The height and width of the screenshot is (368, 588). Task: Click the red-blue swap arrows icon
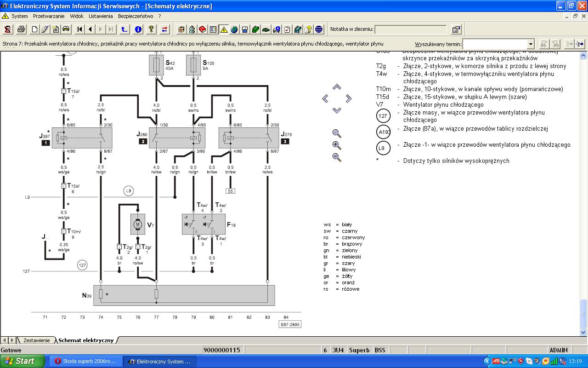pyautogui.click(x=165, y=29)
